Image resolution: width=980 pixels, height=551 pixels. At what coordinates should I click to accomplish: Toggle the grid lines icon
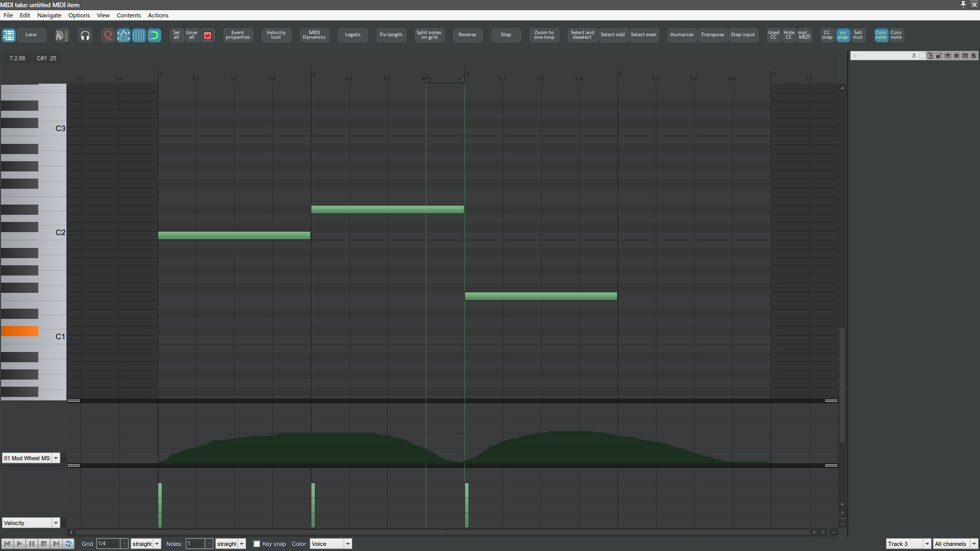139,35
